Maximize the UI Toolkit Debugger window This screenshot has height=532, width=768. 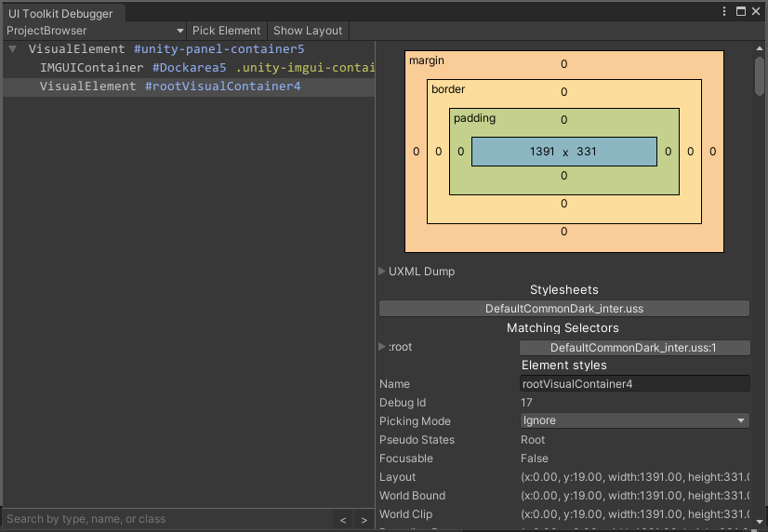pyautogui.click(x=741, y=11)
